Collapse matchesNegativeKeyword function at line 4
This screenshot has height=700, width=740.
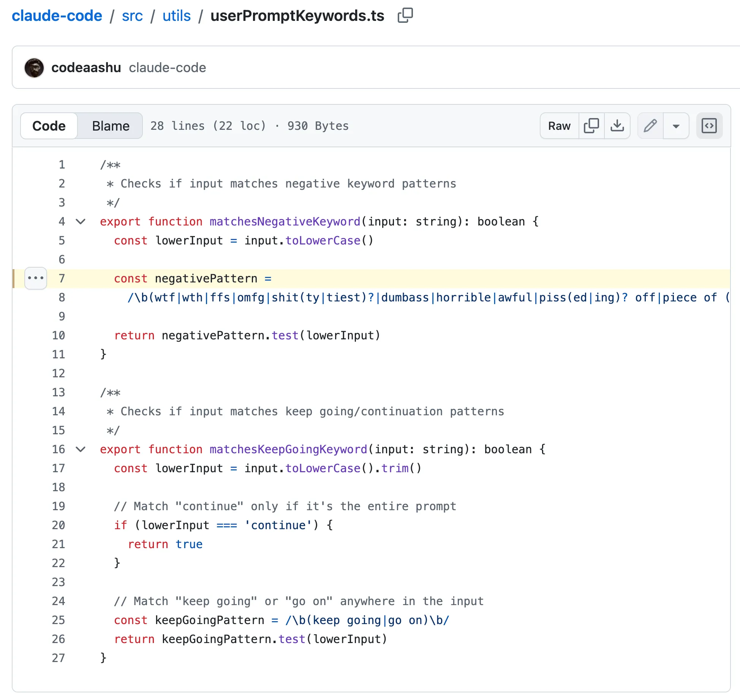81,222
